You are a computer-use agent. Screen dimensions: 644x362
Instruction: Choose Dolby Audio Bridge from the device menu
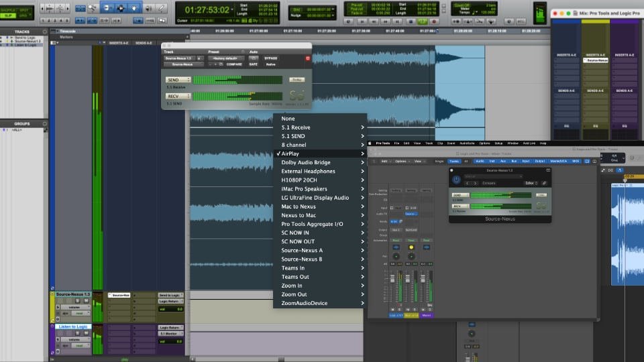[x=305, y=162]
